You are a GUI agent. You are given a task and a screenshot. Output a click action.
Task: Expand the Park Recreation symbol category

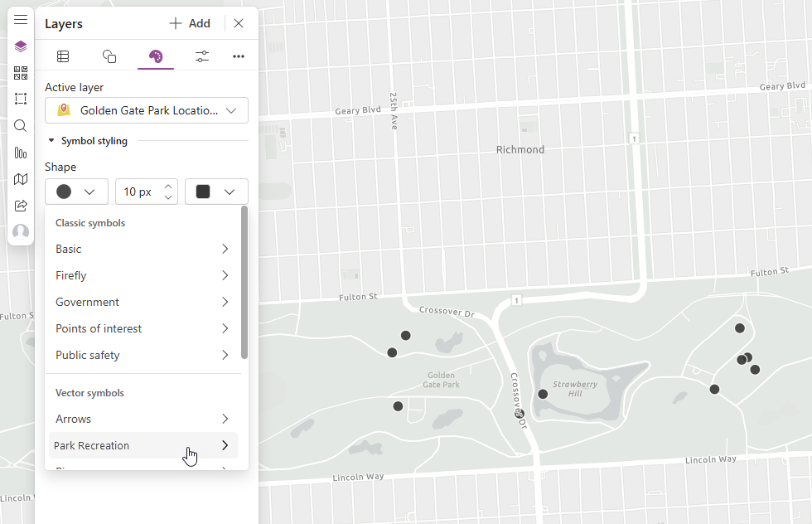tap(141, 445)
